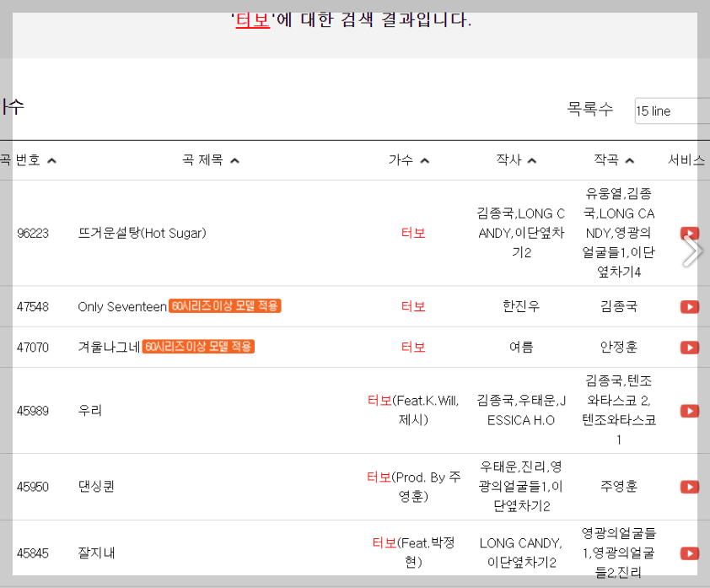Open the 15 line list count dropdown

pos(672,111)
